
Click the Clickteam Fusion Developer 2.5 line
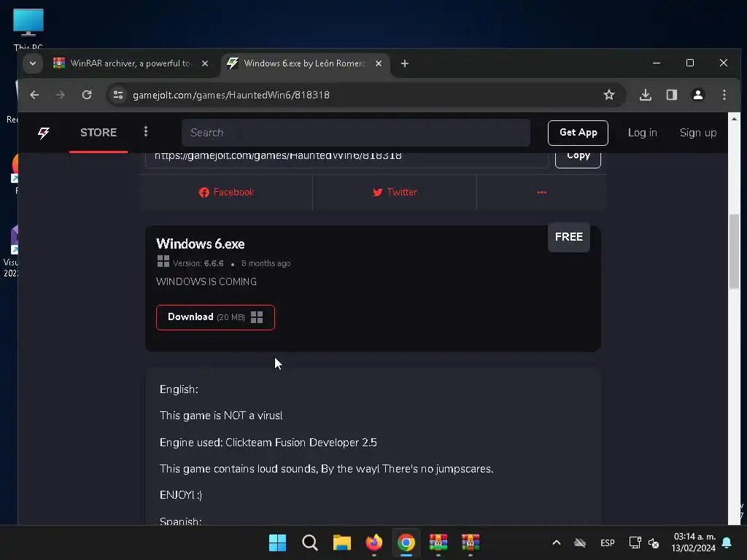268,443
